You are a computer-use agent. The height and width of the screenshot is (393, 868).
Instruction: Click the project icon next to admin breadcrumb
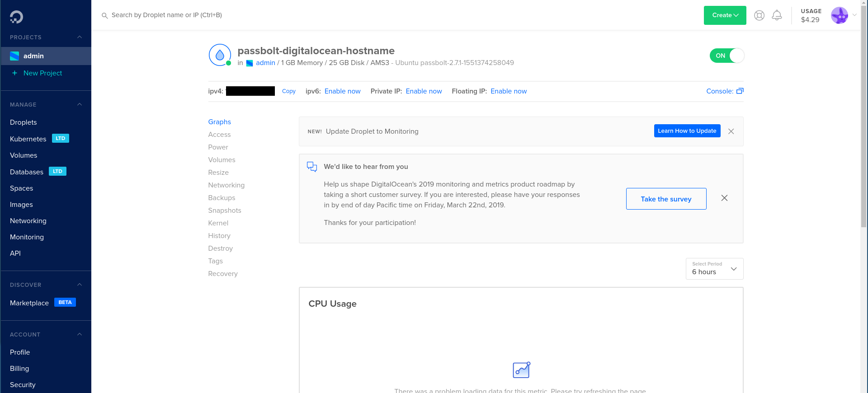point(250,63)
